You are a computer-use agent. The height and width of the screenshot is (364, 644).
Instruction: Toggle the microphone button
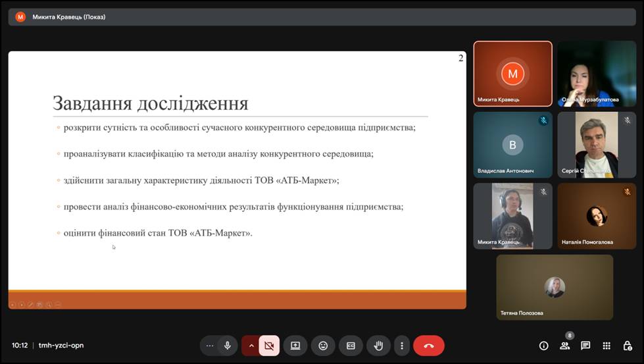(x=228, y=346)
